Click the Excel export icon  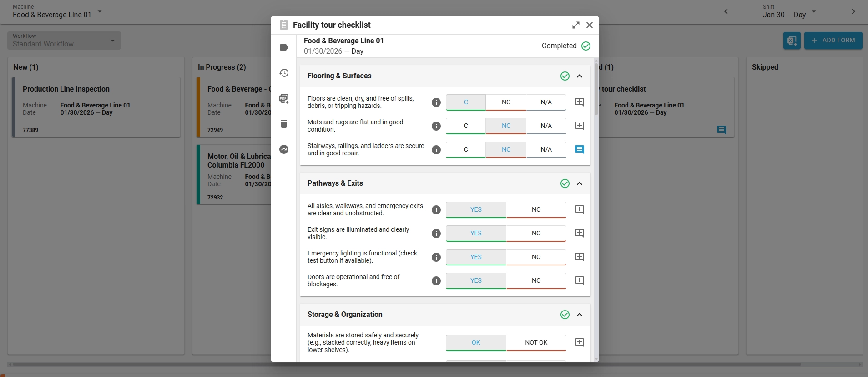click(x=792, y=41)
